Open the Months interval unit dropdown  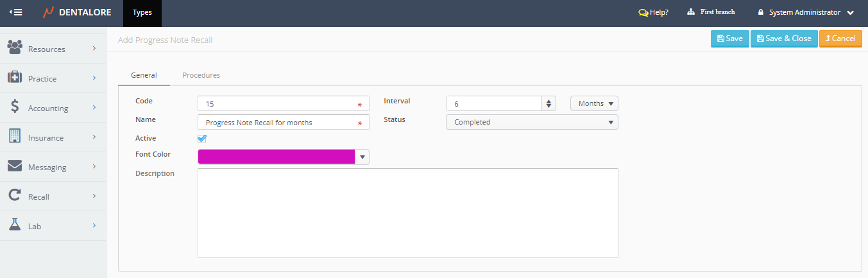[594, 103]
